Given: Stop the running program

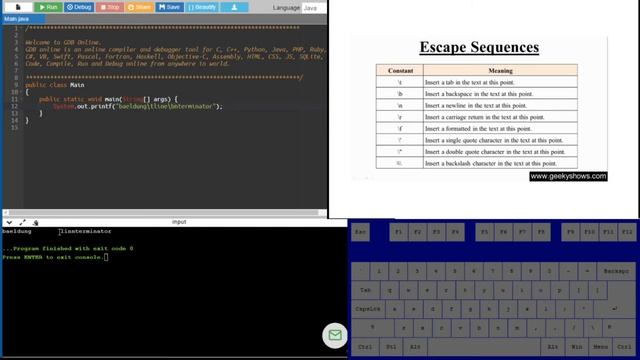Looking at the screenshot, I should pos(110,7).
